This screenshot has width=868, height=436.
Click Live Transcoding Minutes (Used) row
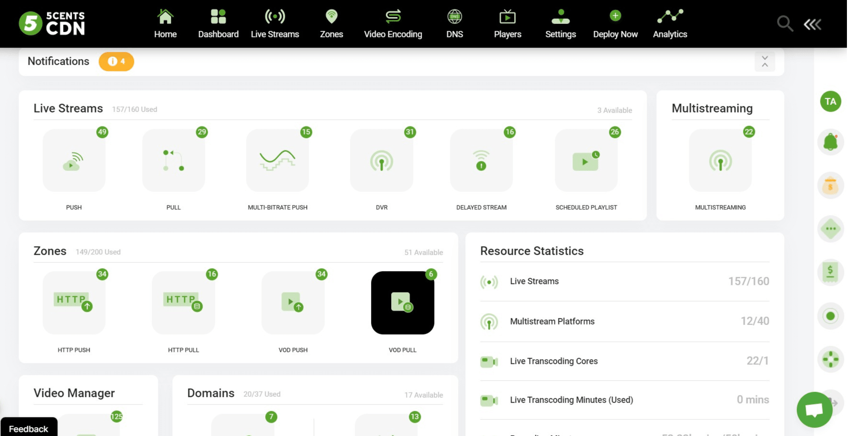[x=625, y=400]
